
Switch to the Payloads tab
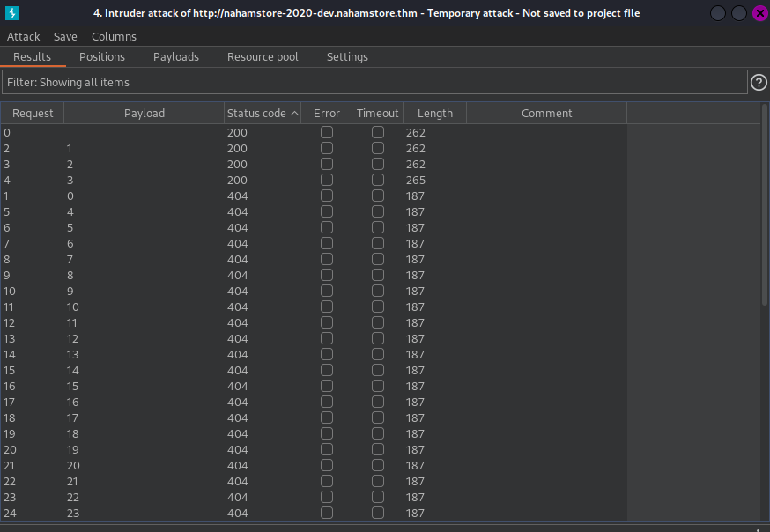[176, 56]
